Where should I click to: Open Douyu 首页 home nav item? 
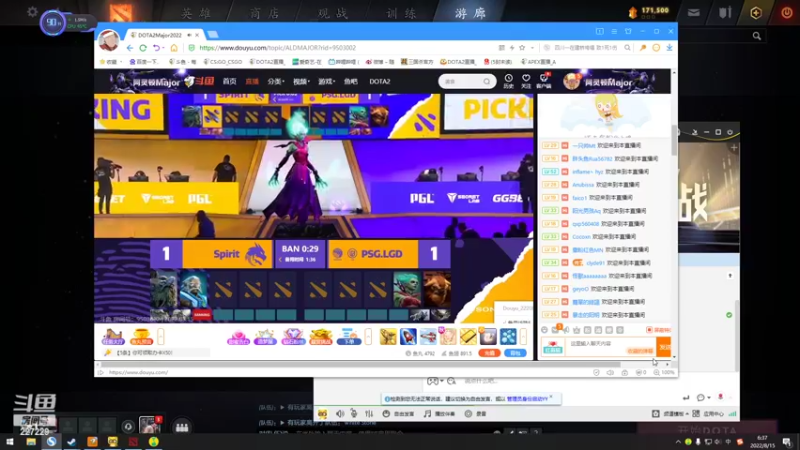tap(230, 82)
